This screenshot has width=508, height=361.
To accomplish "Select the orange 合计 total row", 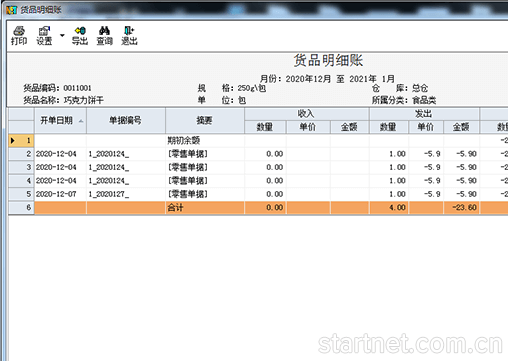I will click(x=258, y=207).
